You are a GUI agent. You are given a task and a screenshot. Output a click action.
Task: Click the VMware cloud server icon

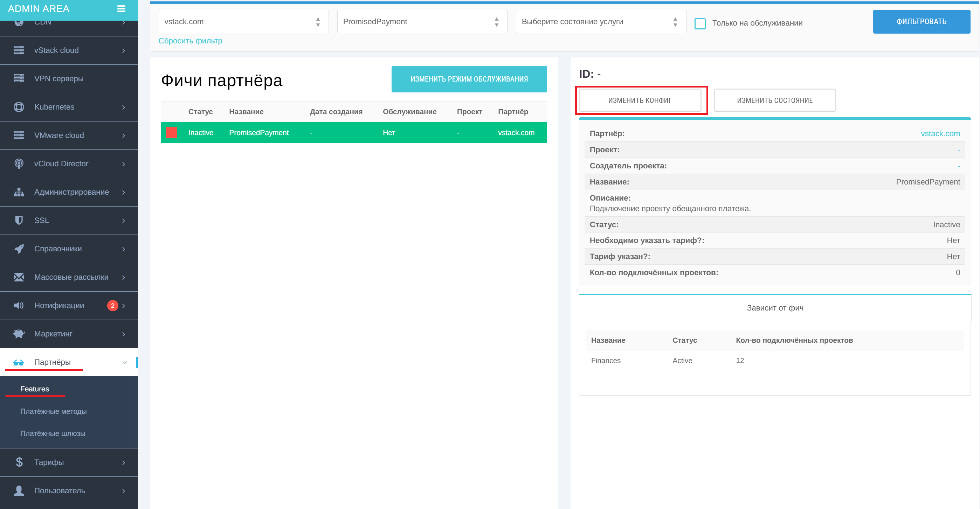[19, 135]
